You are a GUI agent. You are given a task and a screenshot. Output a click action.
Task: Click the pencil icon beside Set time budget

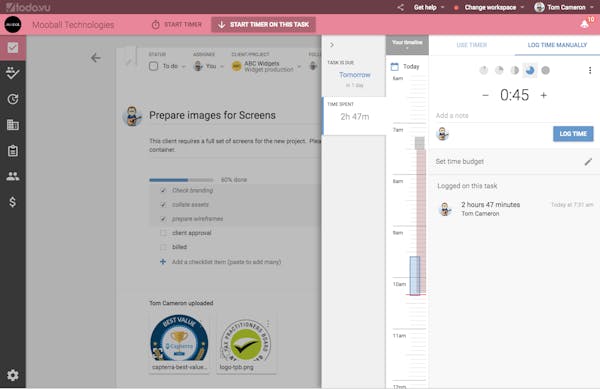pyautogui.click(x=588, y=162)
